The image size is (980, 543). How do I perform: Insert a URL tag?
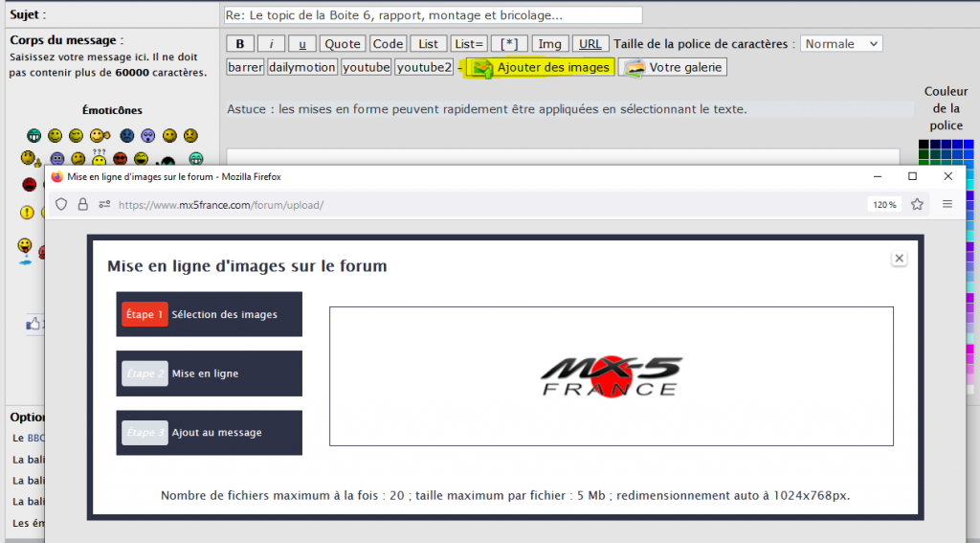[590, 44]
